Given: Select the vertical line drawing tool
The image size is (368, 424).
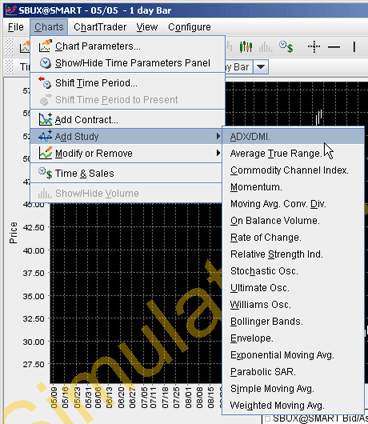Looking at the screenshot, I should coord(354,47).
